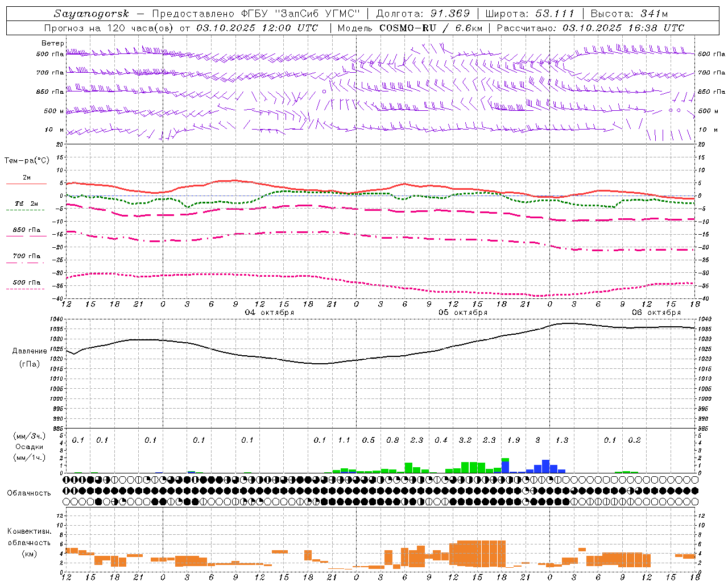
Task: Click the 1.3 precipitation amount value
Action: tap(562, 440)
